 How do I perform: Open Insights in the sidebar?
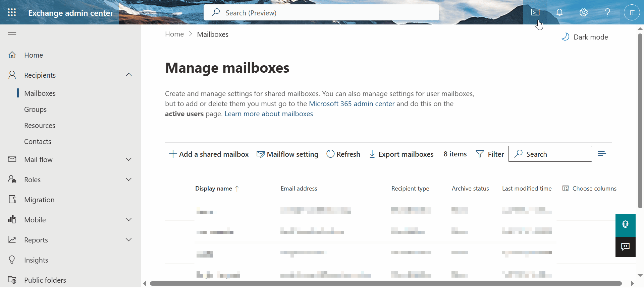[x=36, y=260]
